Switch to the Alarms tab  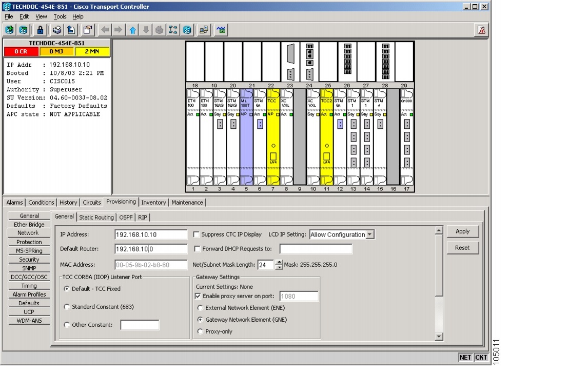coord(14,203)
